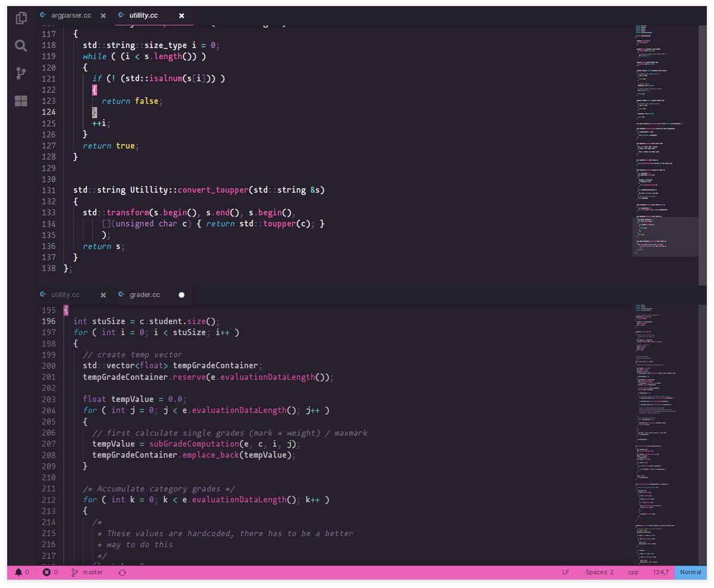Click 'size_type' on line 118

click(165, 45)
